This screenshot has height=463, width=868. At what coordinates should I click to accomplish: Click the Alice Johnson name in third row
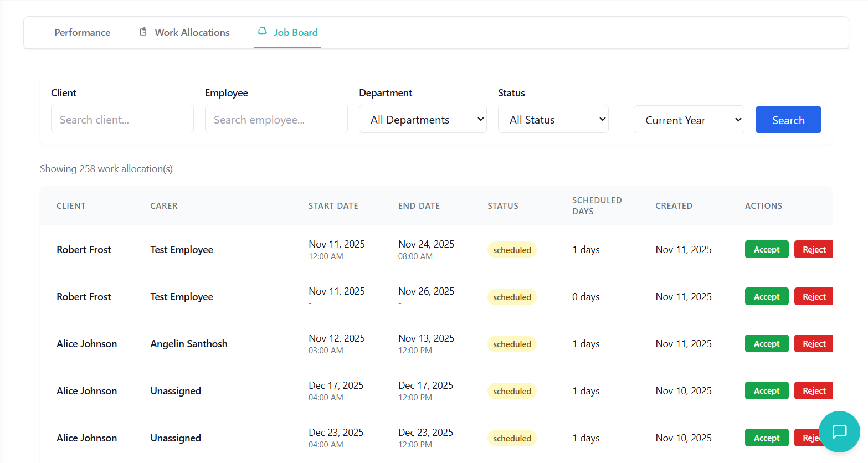click(x=86, y=344)
